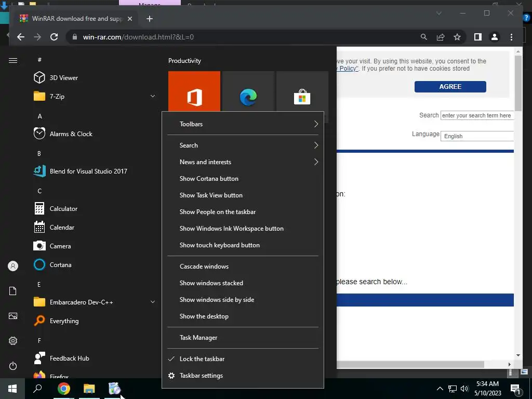The width and height of the screenshot is (532, 399).
Task: Select Show windows side by side
Action: [x=243, y=300]
